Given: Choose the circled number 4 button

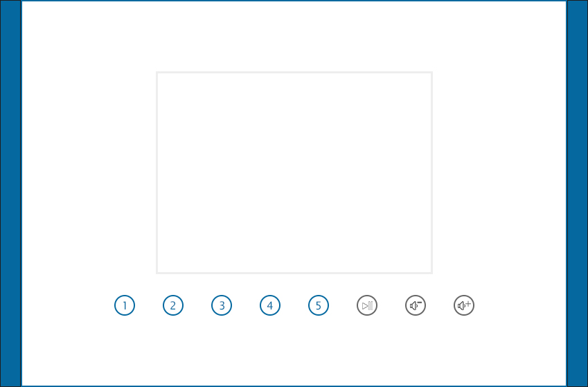Looking at the screenshot, I should tap(270, 305).
